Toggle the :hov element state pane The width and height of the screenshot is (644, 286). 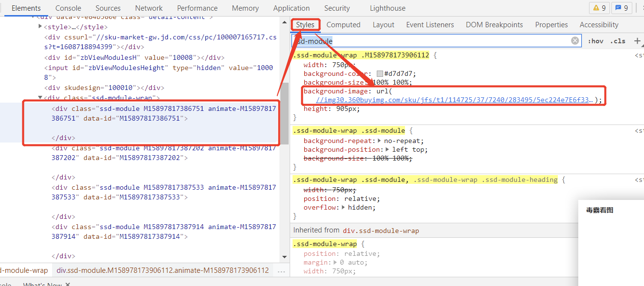pos(596,41)
